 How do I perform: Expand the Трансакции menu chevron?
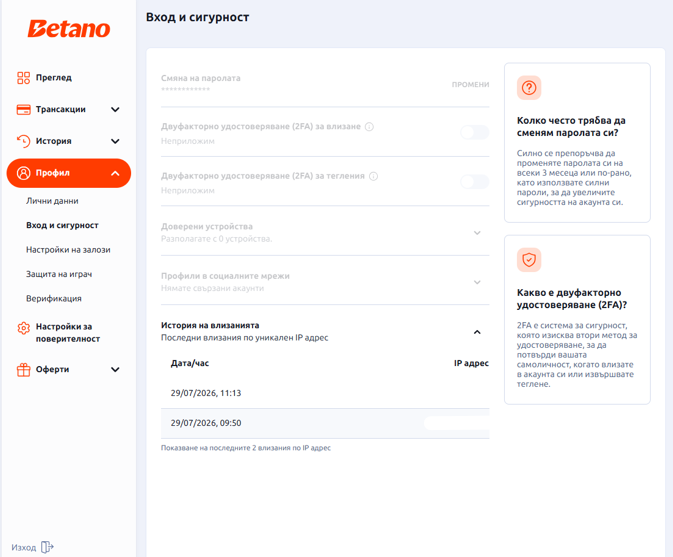(115, 109)
